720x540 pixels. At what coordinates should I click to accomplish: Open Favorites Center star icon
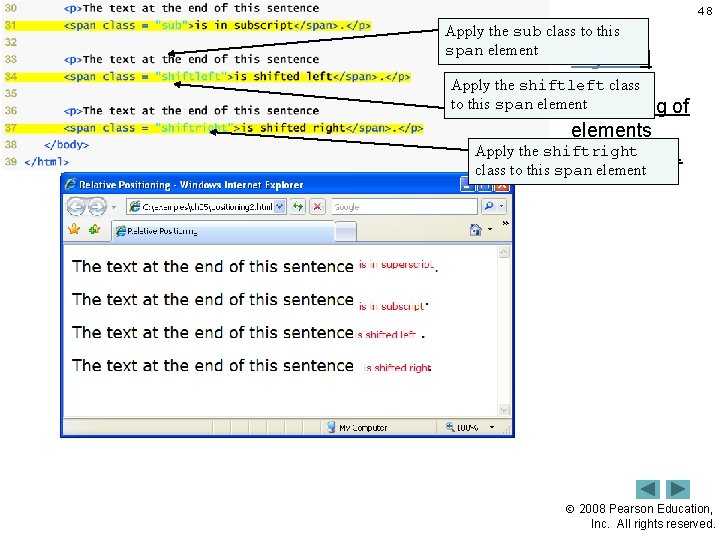(x=74, y=229)
